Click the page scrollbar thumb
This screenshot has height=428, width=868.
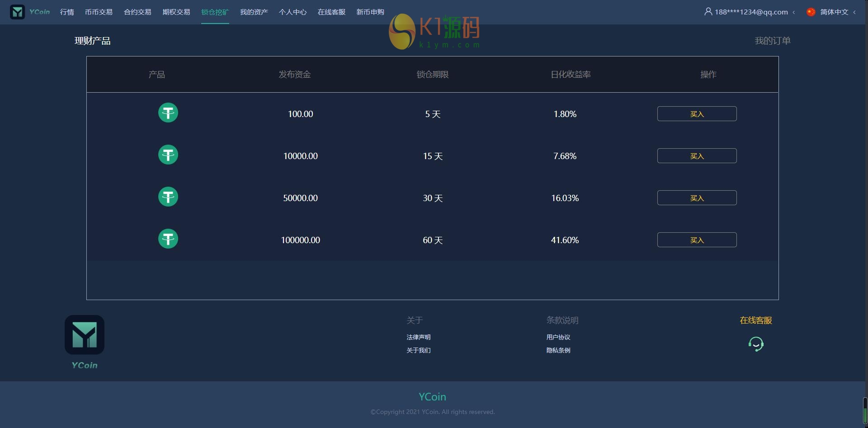[x=865, y=410]
